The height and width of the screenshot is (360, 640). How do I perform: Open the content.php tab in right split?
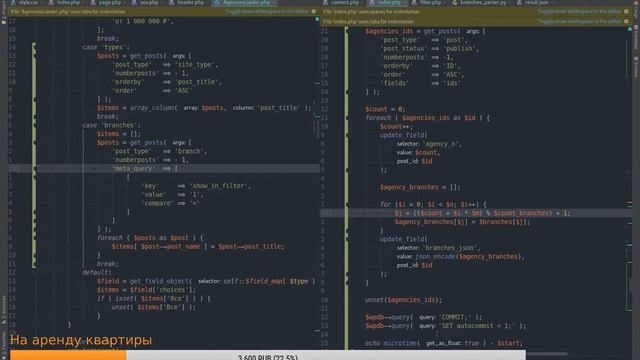(x=342, y=2)
